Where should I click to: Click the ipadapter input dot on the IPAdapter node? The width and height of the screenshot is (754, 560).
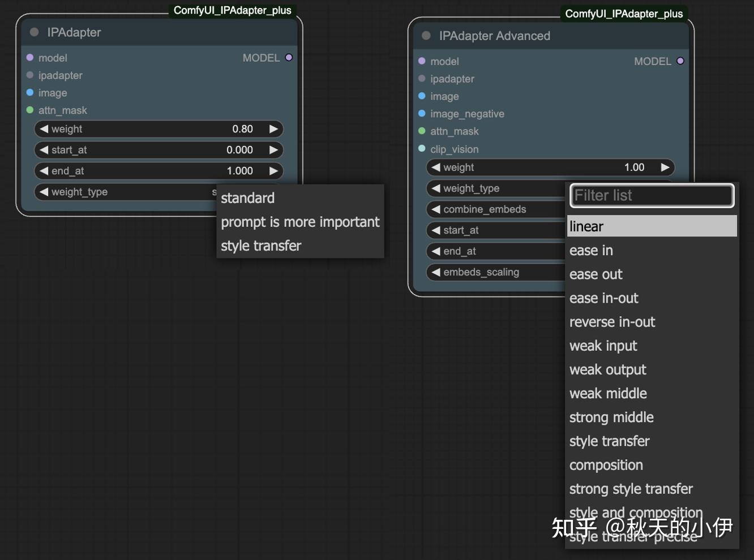[x=30, y=75]
